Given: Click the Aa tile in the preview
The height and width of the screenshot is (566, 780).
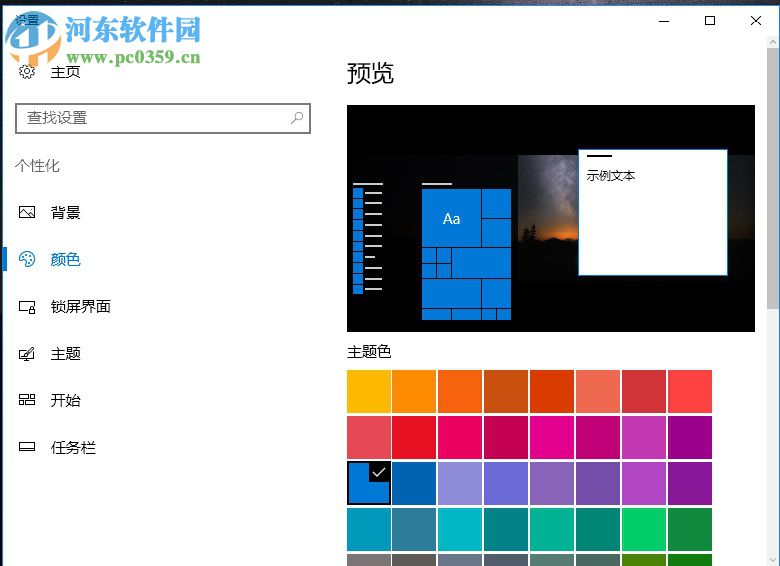Looking at the screenshot, I should (451, 218).
